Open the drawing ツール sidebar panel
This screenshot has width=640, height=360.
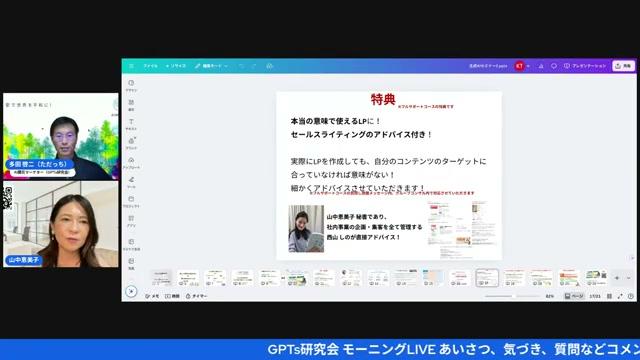pos(131,182)
